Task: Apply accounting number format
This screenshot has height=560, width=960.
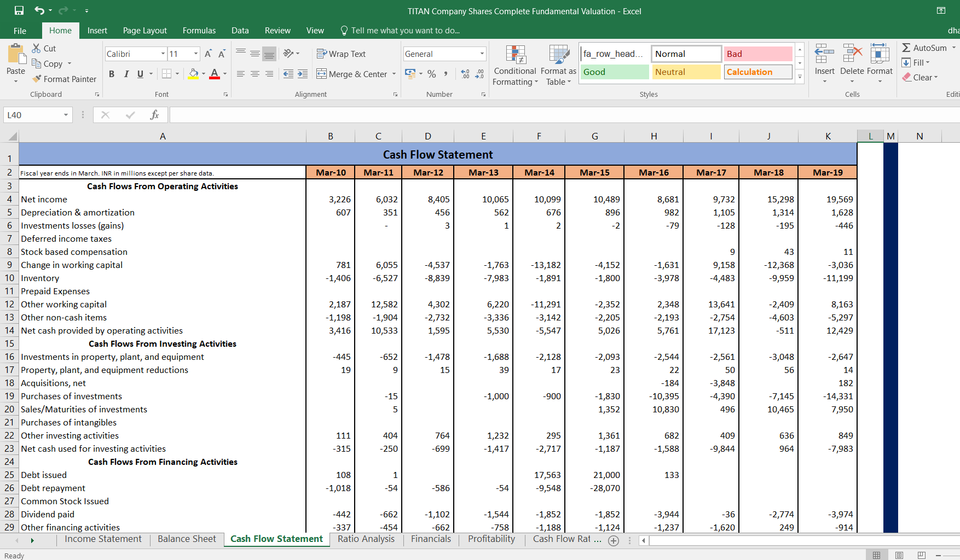Action: pos(410,73)
